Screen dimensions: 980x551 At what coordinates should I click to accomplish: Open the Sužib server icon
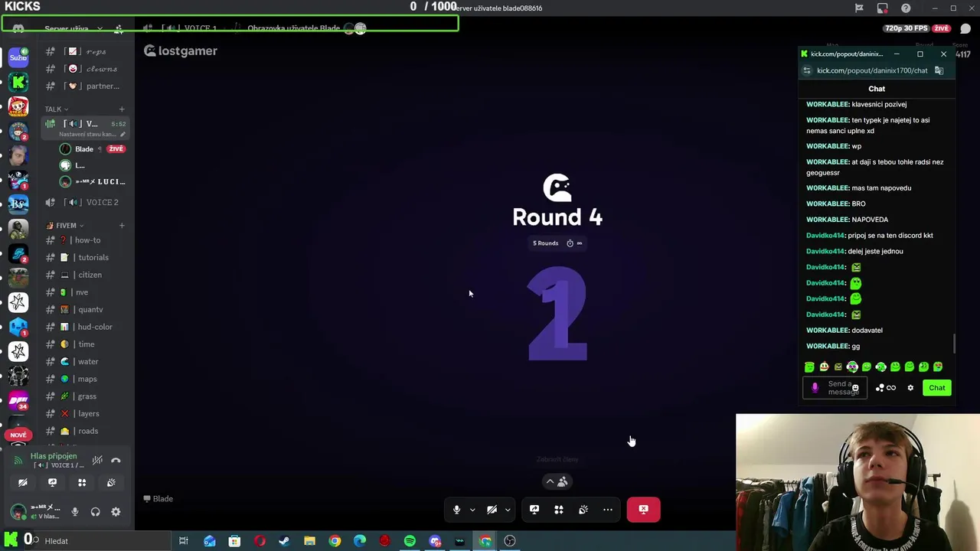[18, 57]
